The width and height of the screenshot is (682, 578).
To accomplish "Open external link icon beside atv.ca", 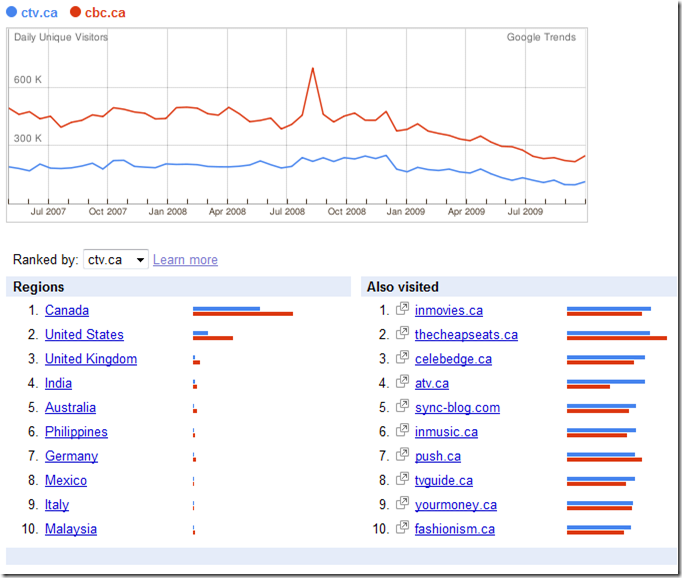I will (x=402, y=382).
